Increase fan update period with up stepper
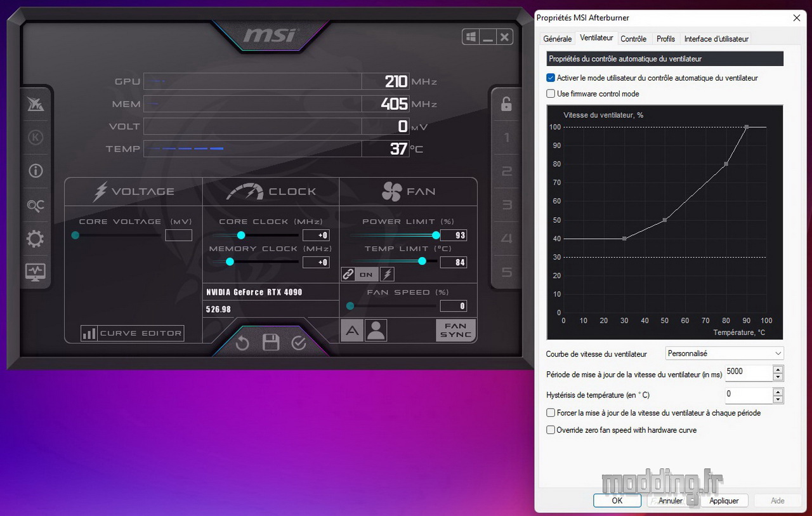The image size is (812, 516). [778, 369]
